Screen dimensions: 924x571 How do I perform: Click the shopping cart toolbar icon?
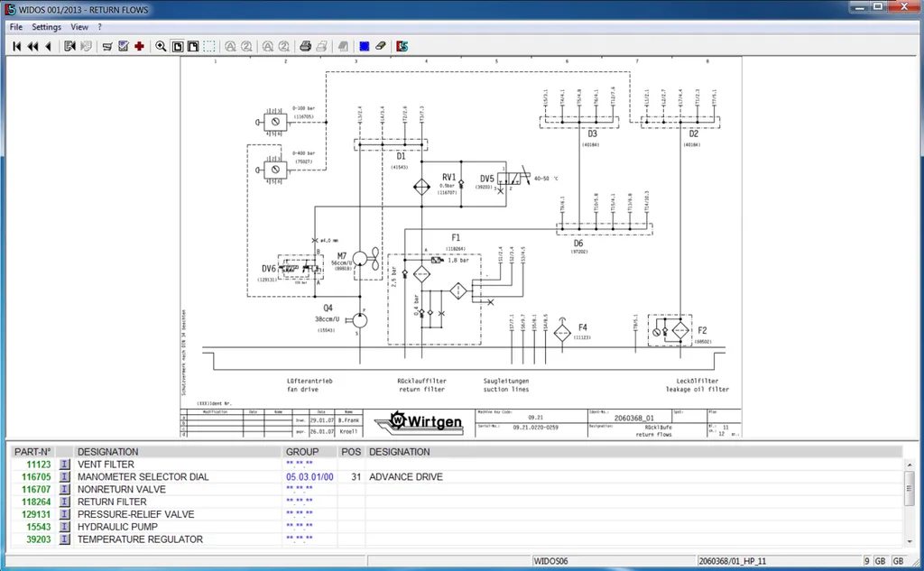[x=107, y=46]
